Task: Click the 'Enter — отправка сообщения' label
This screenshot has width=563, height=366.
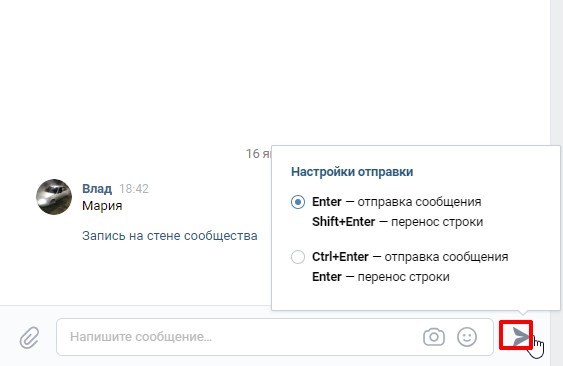Action: [x=396, y=202]
